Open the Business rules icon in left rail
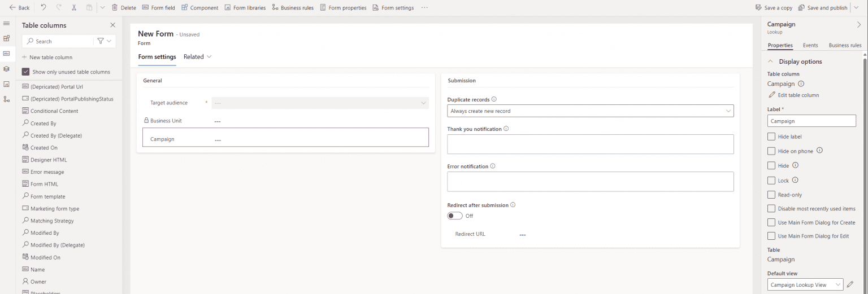The image size is (868, 294). point(7,99)
